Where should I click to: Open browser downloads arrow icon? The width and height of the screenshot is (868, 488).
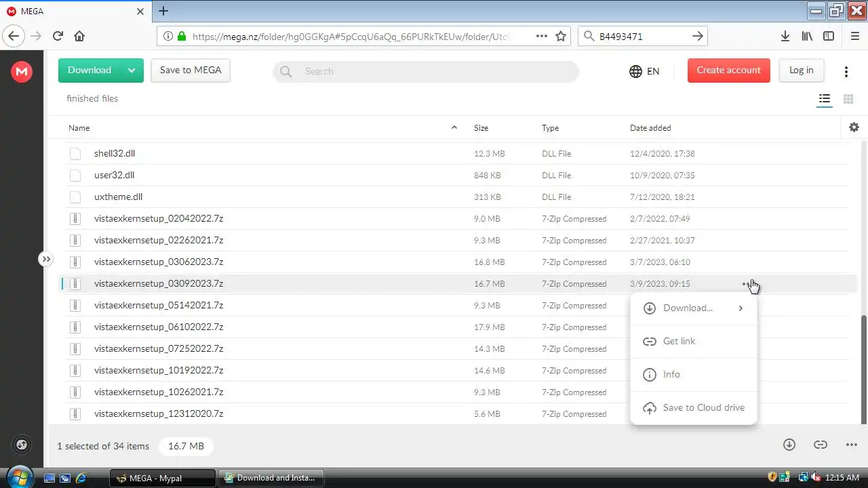785,37
